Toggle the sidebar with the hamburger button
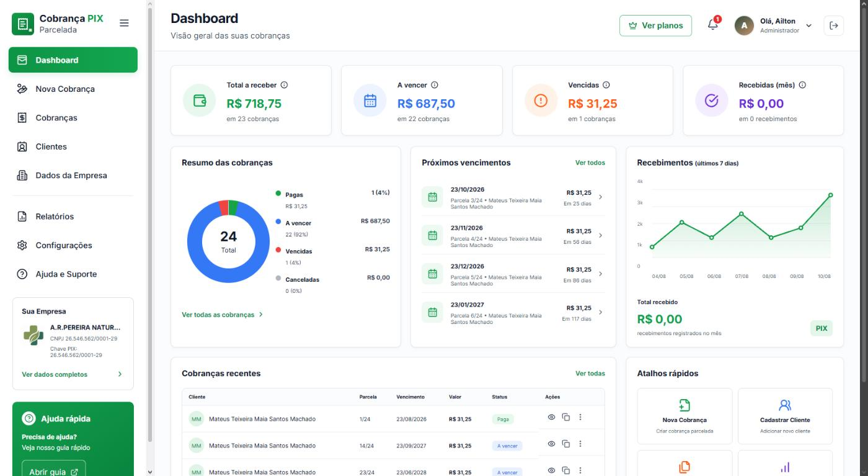 pos(124,24)
